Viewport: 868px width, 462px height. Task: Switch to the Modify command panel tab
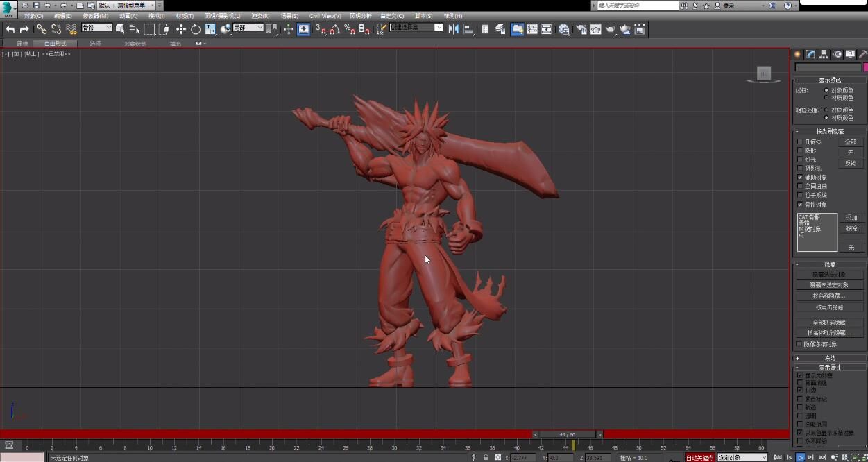point(810,54)
